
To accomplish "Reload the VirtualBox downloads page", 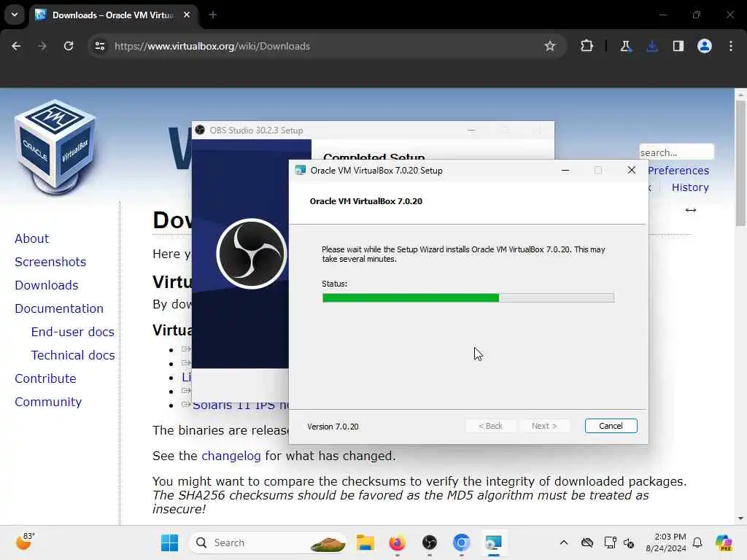I will point(69,46).
